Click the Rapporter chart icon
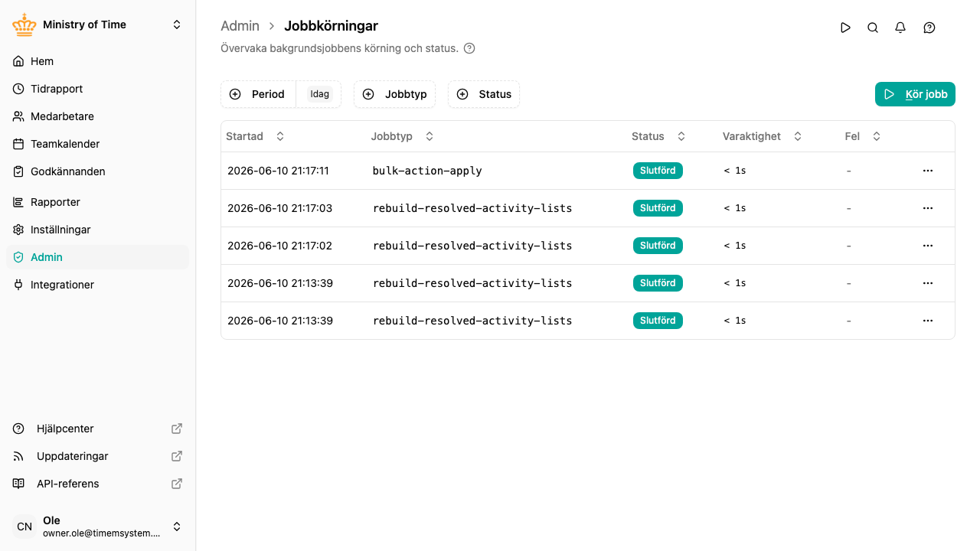 pyautogui.click(x=18, y=202)
